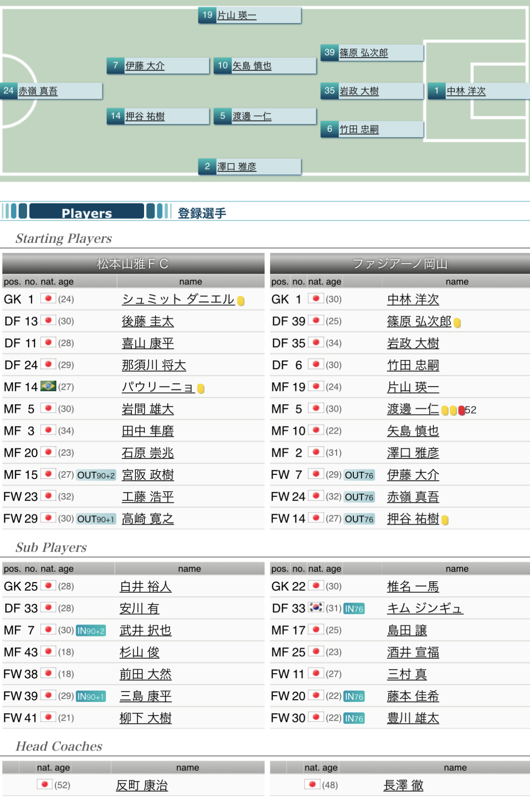Open 工藤 浩平 player profile link

tap(148, 497)
